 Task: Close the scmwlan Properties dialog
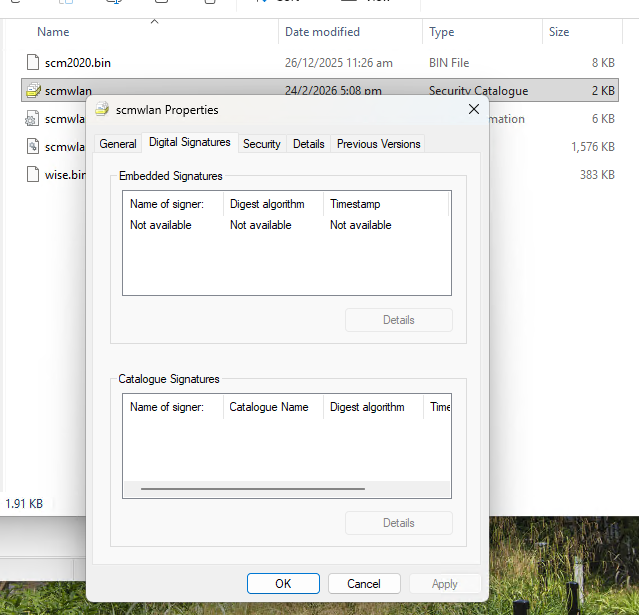click(x=474, y=109)
